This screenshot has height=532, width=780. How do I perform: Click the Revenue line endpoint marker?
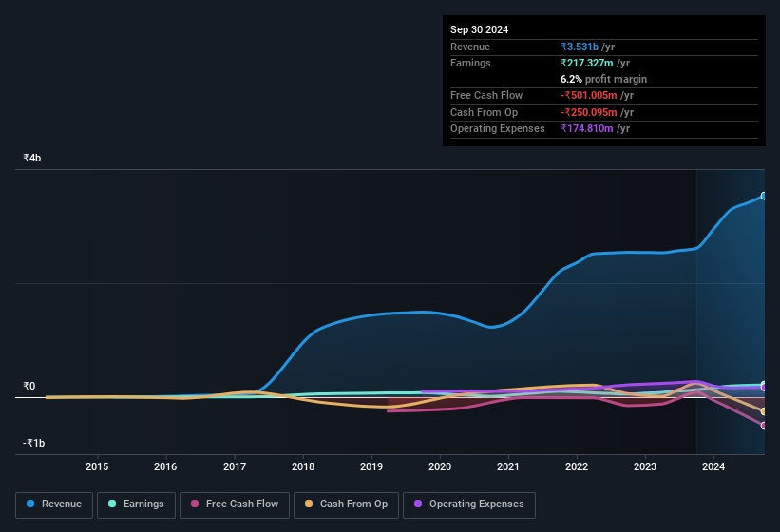[764, 196]
